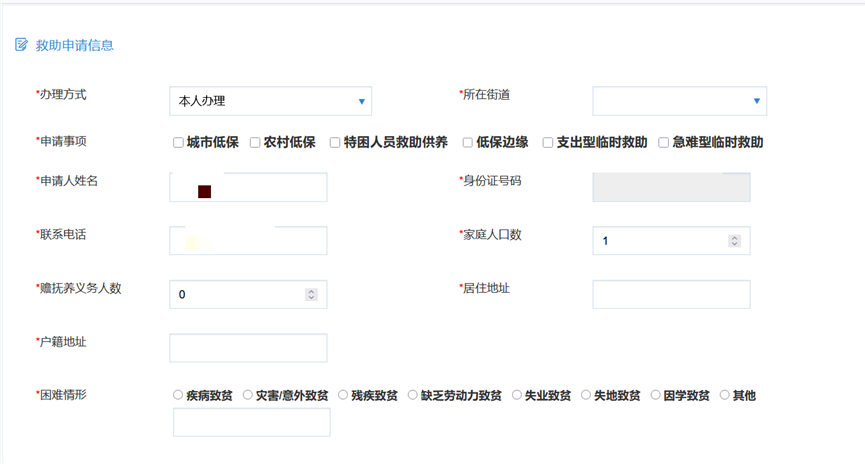Click the 户籍地址 input box
This screenshot has width=865, height=464.
[248, 348]
